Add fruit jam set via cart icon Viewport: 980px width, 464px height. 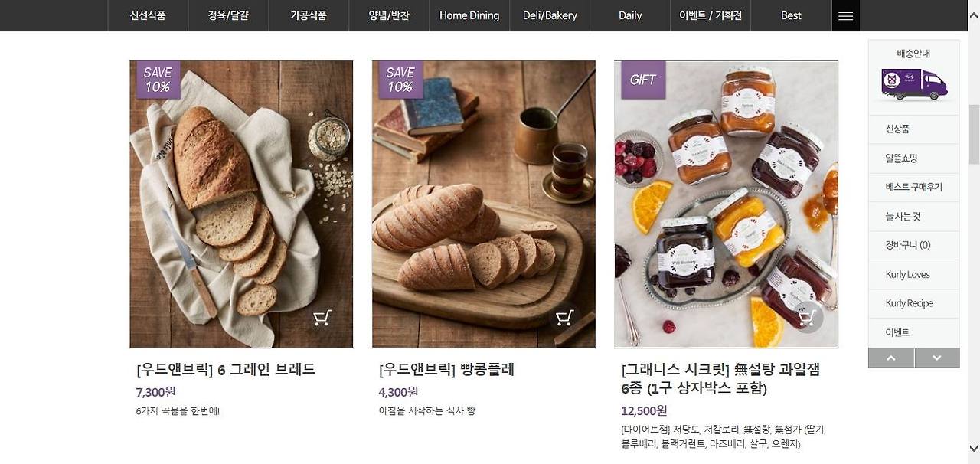point(807,317)
